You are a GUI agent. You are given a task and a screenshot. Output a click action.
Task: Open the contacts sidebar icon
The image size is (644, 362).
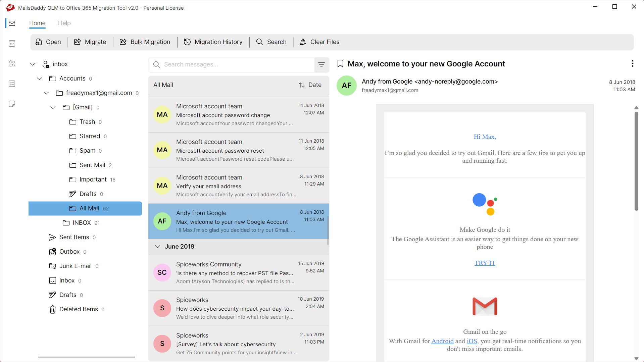12,63
